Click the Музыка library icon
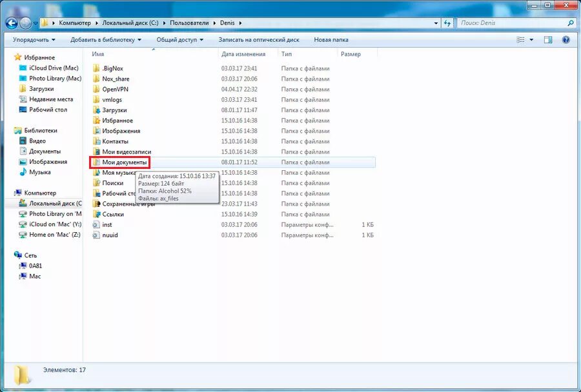581x392 pixels. 23,171
